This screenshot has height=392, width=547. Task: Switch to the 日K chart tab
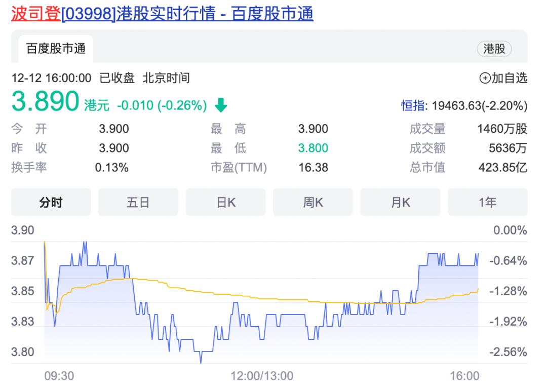click(226, 202)
